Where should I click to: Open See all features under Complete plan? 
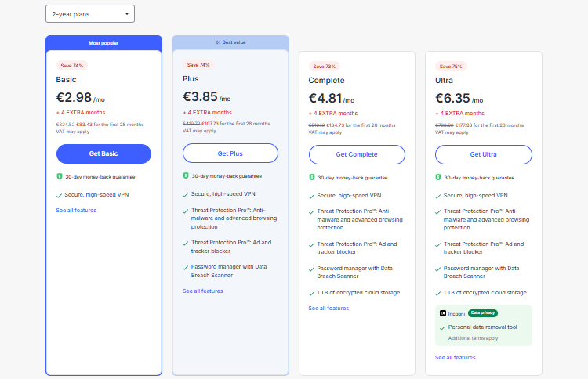(328, 308)
